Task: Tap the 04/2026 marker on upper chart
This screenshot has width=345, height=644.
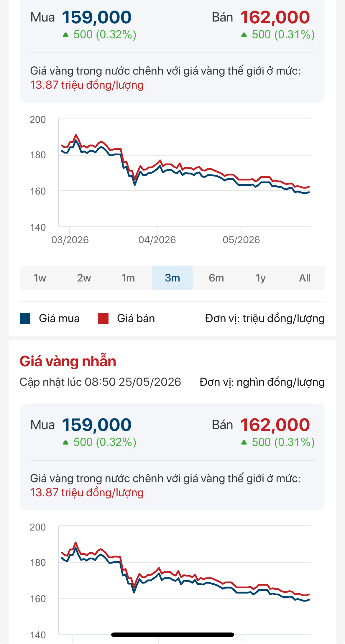Action: pyautogui.click(x=157, y=240)
